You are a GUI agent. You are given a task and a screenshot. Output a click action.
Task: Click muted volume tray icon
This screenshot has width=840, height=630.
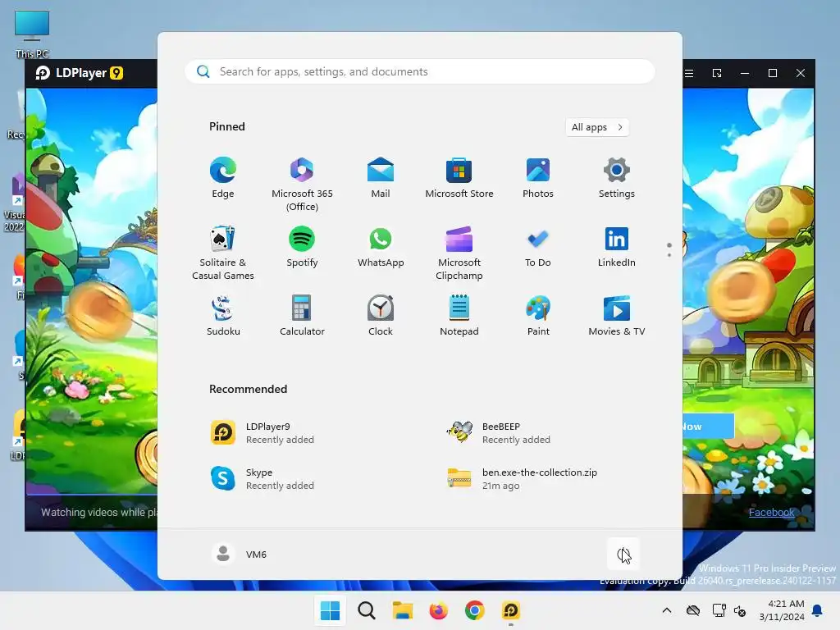click(740, 610)
